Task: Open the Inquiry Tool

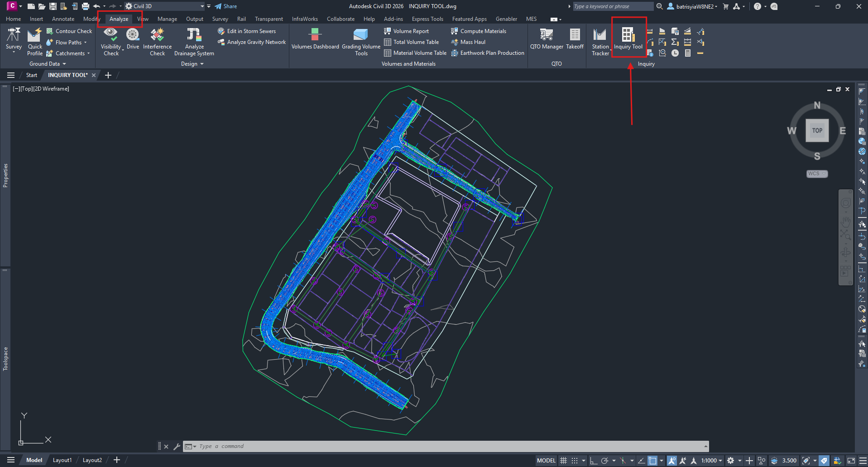Action: (x=628, y=38)
